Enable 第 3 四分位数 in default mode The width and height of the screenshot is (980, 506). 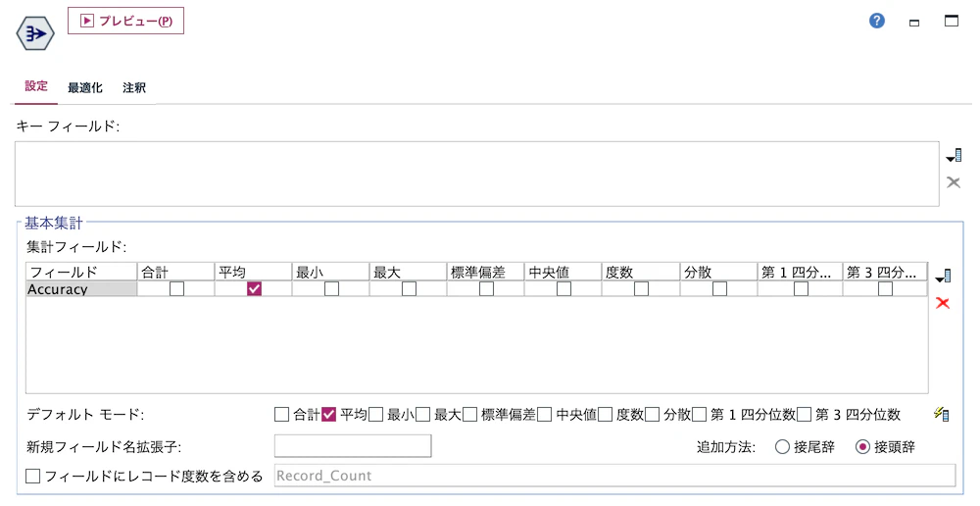(805, 414)
